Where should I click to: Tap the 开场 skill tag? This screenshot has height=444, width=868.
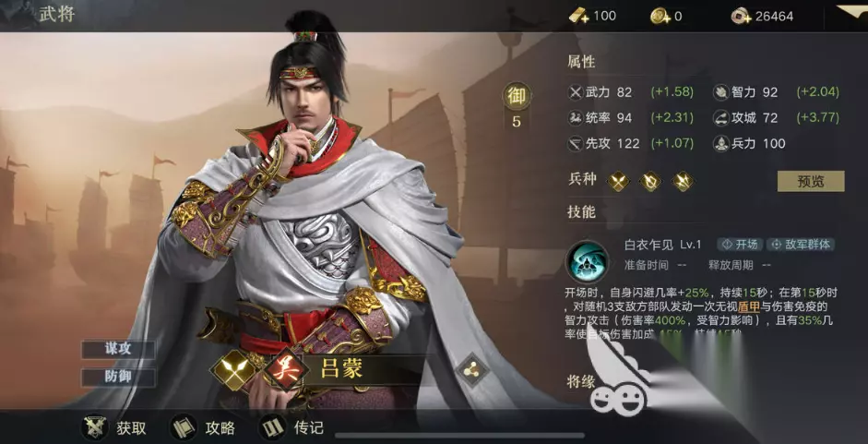(740, 245)
